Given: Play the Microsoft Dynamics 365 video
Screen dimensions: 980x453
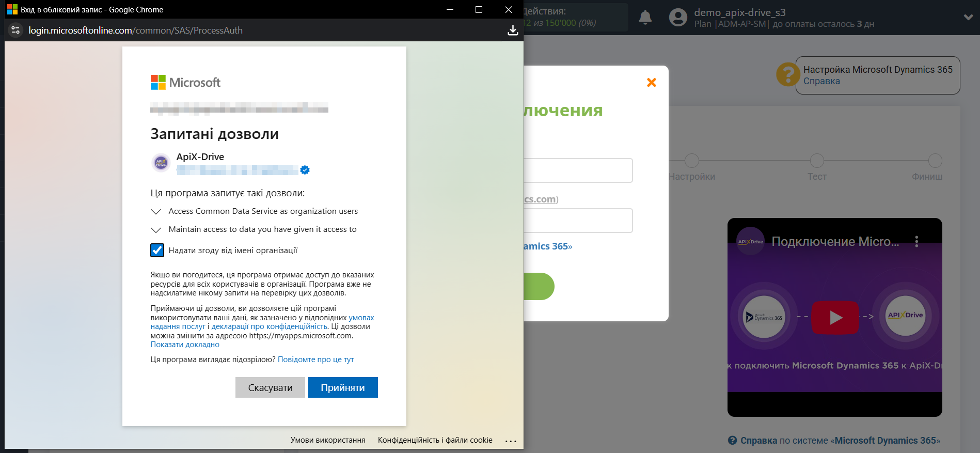Looking at the screenshot, I should coord(835,317).
